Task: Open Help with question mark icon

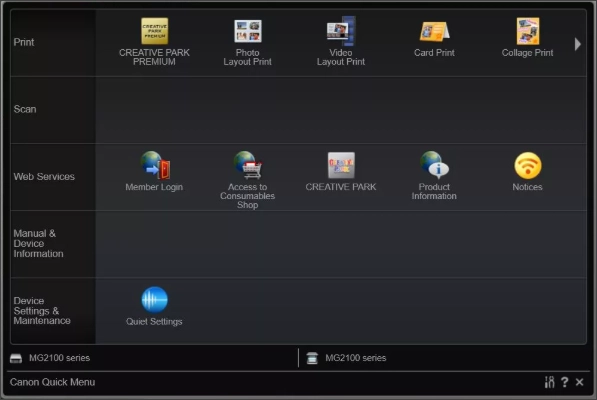Action: (565, 382)
